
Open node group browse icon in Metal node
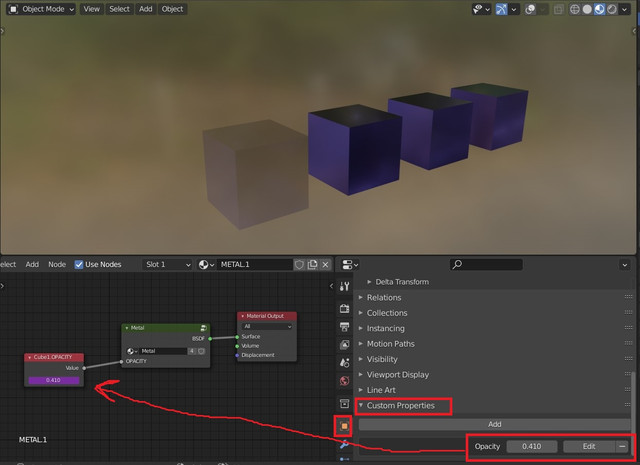[x=131, y=351]
